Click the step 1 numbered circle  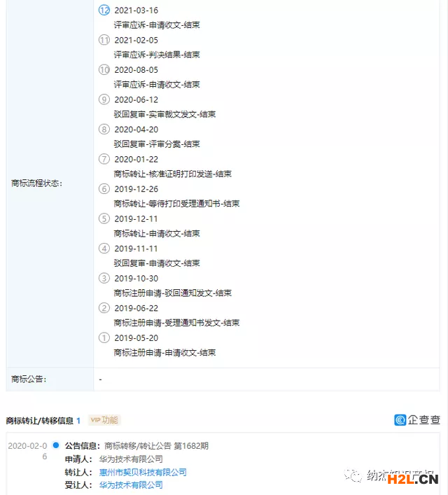pos(105,337)
